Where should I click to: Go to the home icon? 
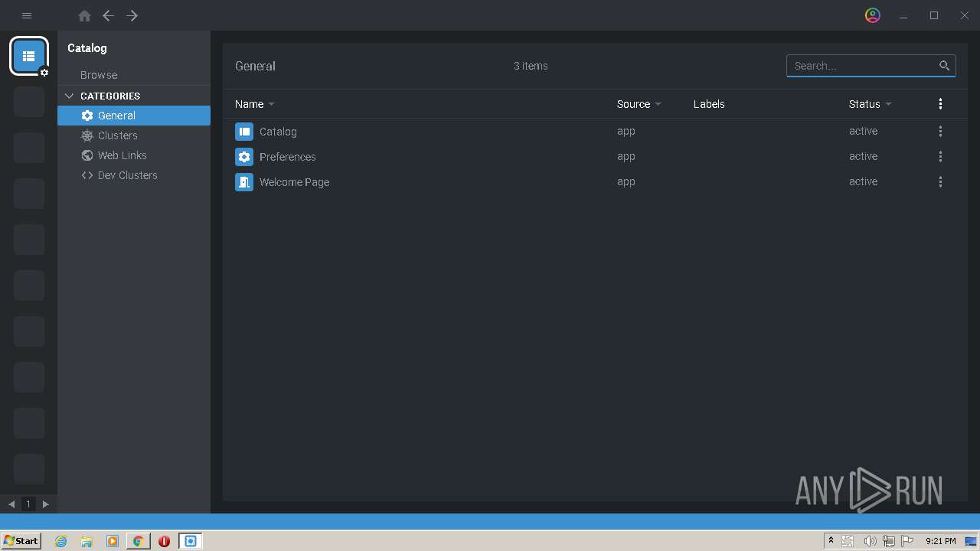tap(84, 15)
